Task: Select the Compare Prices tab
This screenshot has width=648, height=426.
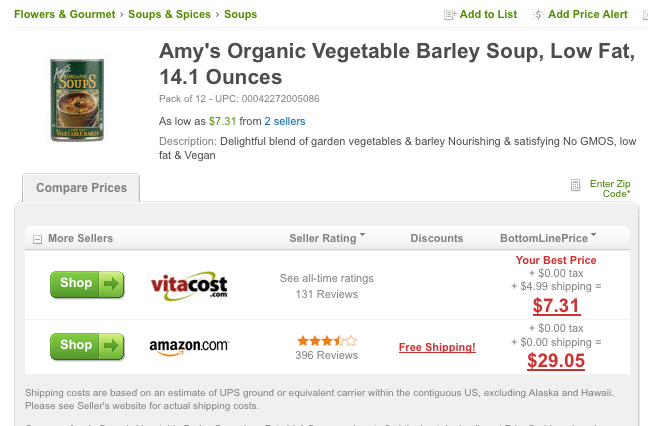Action: 81,188
